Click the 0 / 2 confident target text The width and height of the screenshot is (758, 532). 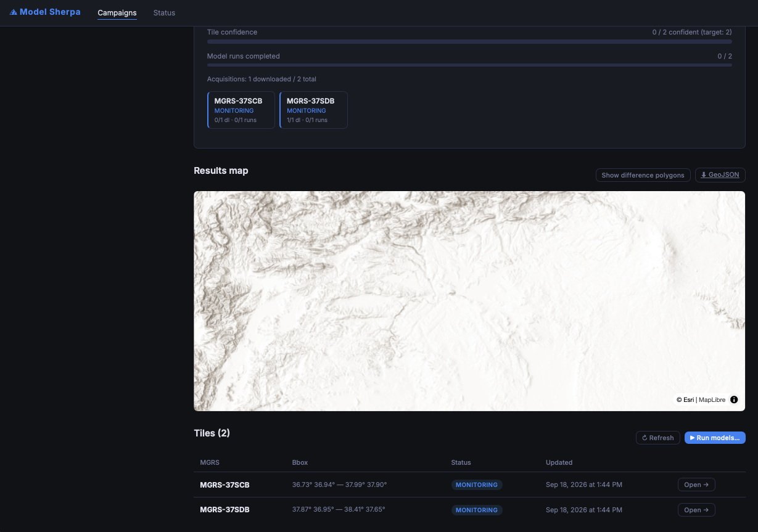coord(692,32)
